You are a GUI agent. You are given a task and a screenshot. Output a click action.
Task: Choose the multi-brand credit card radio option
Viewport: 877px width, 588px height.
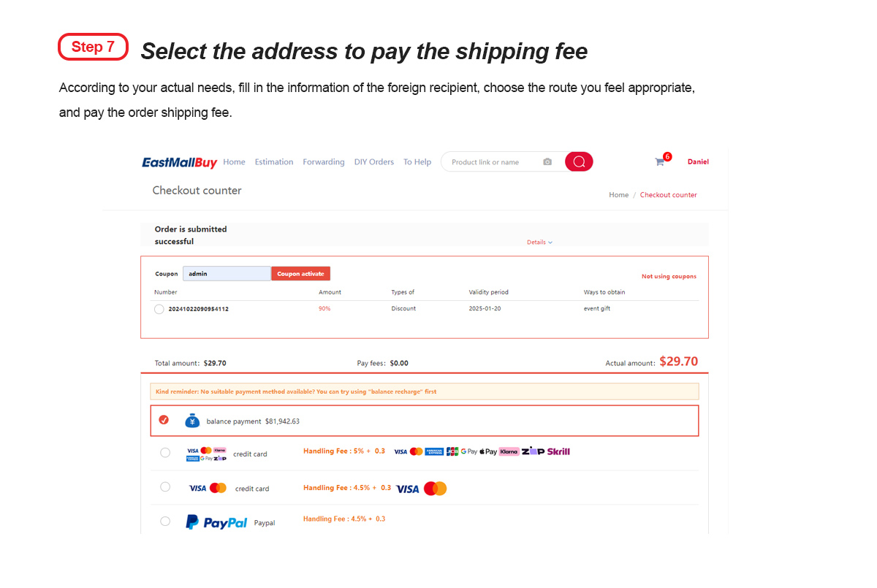tap(165, 453)
